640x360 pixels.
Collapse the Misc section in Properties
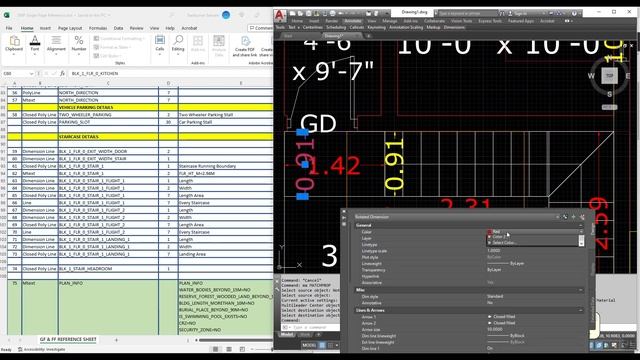point(581,290)
